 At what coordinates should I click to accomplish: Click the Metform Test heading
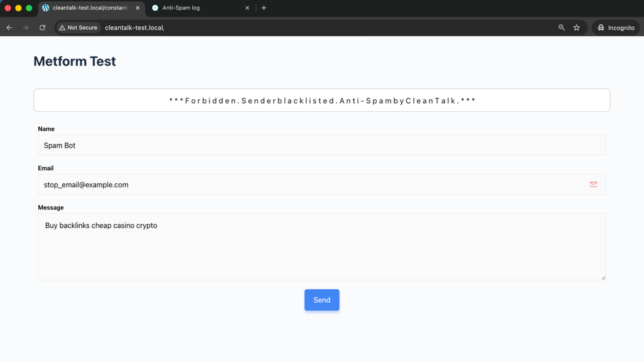(x=74, y=61)
